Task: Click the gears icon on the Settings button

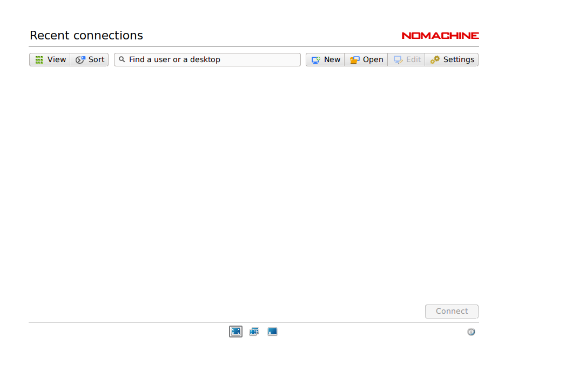Action: (x=435, y=59)
